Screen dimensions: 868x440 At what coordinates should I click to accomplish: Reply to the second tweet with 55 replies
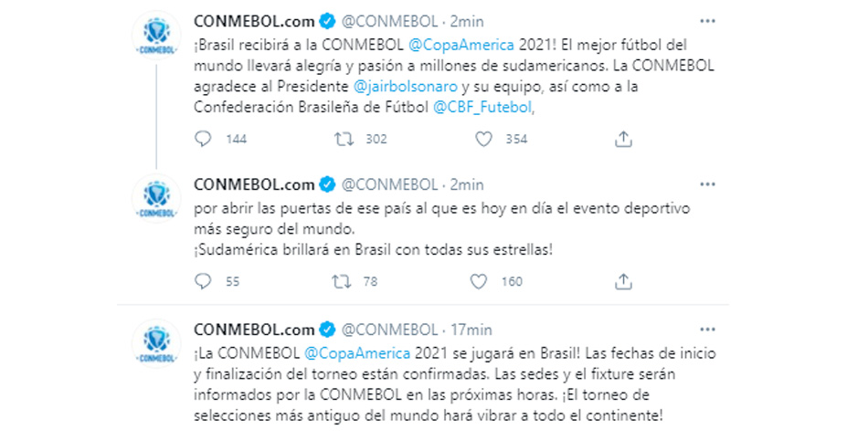(x=203, y=281)
